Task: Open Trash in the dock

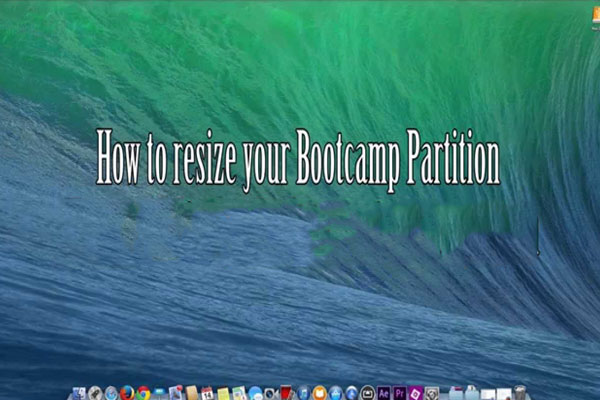Action: tap(520, 393)
